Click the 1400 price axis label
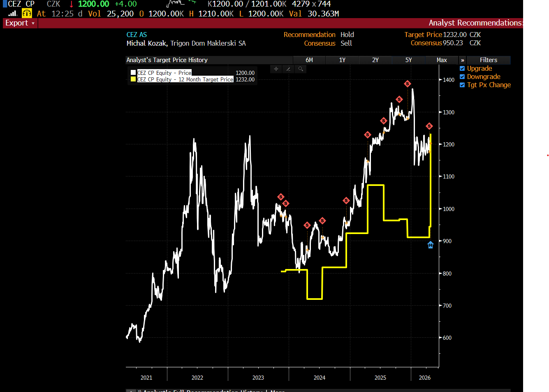The height and width of the screenshot is (392, 549). (x=449, y=80)
